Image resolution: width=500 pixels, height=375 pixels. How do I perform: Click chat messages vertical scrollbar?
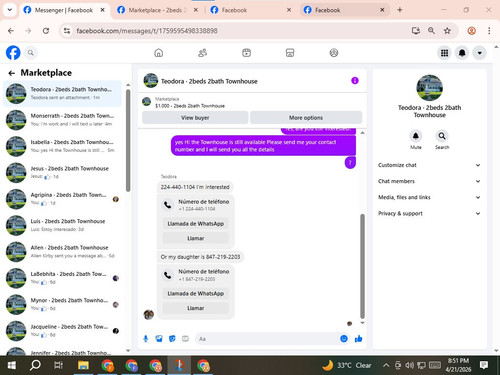(x=362, y=266)
